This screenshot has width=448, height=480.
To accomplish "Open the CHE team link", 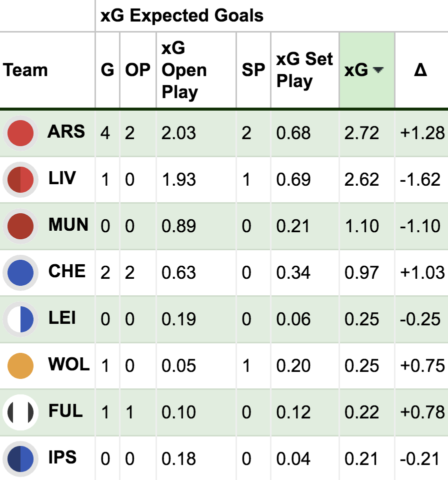I will (x=66, y=272).
